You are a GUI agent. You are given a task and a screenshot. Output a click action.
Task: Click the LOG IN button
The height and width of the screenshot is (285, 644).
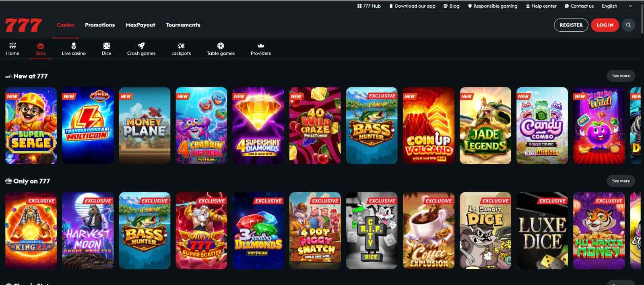[605, 25]
